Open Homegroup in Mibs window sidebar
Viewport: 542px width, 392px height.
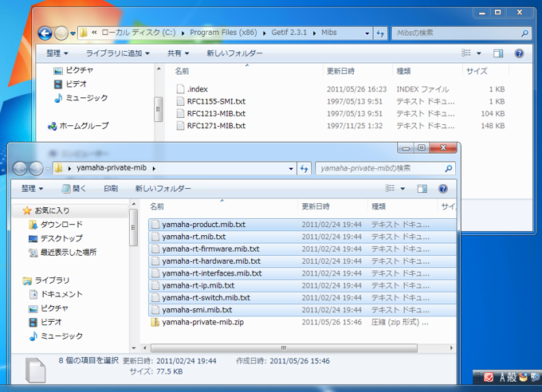click(x=78, y=126)
